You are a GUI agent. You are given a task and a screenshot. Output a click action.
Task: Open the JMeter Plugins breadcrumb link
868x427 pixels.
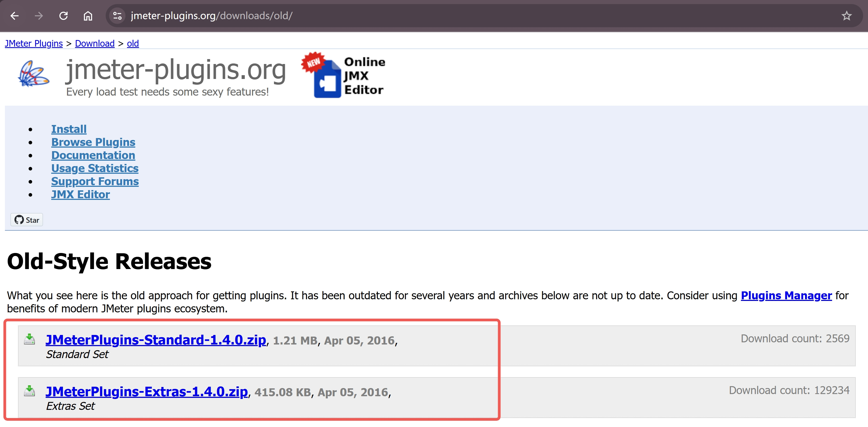tap(34, 44)
